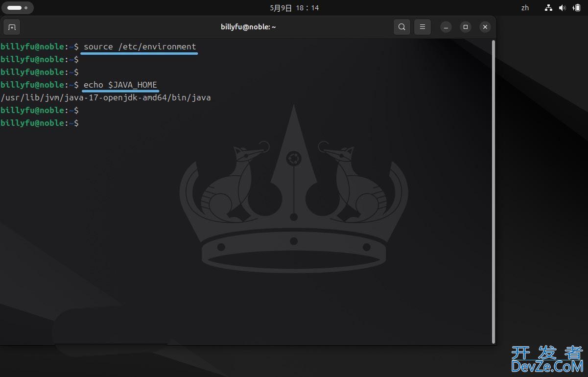This screenshot has width=588, height=377.
Task: Click the Activities workspace indicator
Action: [18, 8]
